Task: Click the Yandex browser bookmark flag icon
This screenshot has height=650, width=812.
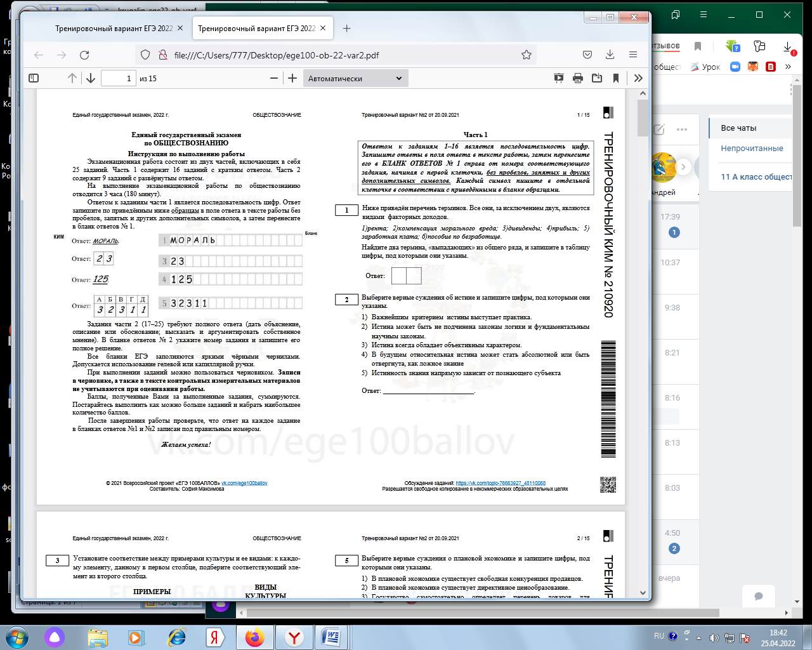Action: (698, 46)
